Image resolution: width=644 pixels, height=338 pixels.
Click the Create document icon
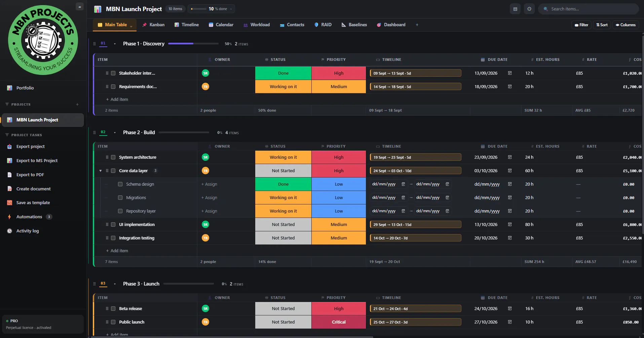click(10, 189)
